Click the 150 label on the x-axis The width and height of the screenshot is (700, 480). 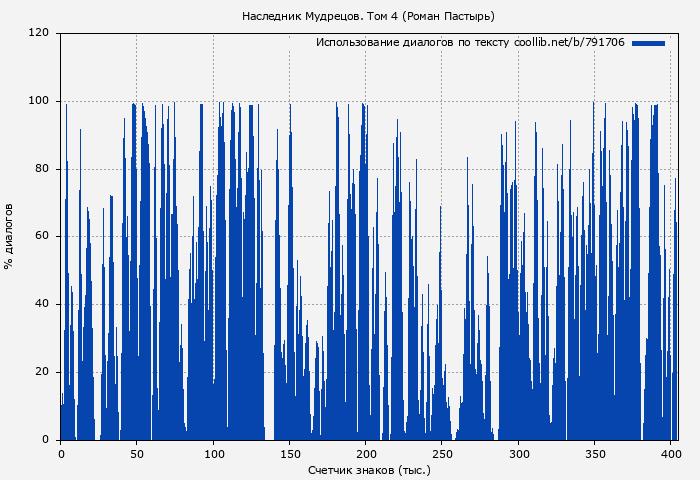289,454
